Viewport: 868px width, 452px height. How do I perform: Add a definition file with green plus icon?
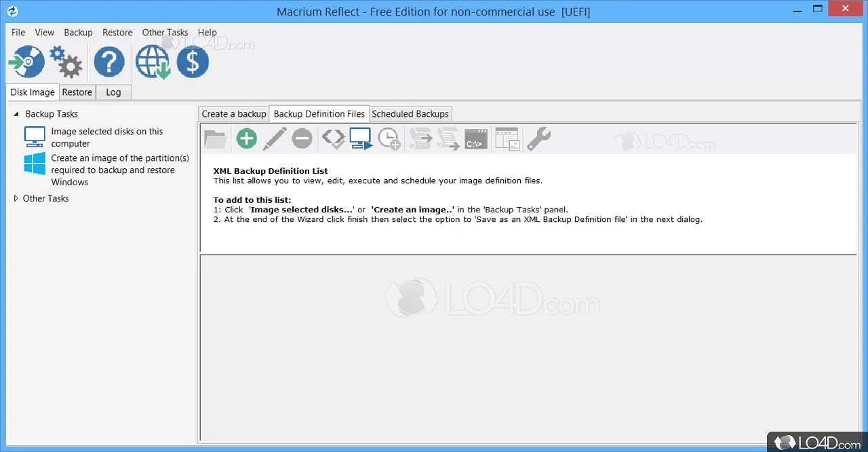click(x=246, y=139)
